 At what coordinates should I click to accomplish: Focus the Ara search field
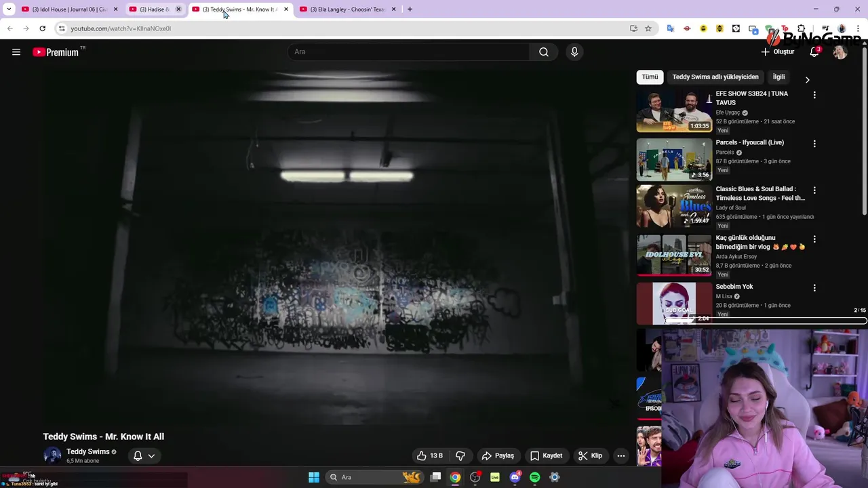tap(409, 52)
